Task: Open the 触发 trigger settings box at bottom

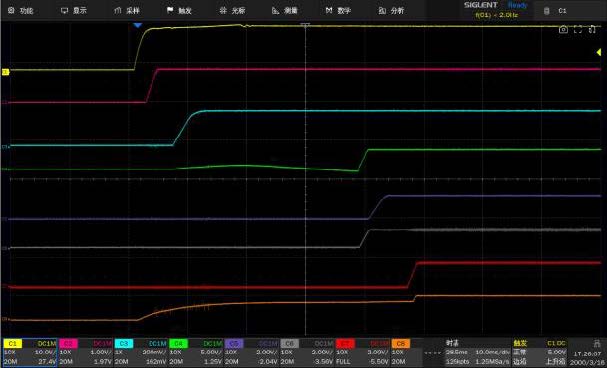Action: [x=540, y=352]
